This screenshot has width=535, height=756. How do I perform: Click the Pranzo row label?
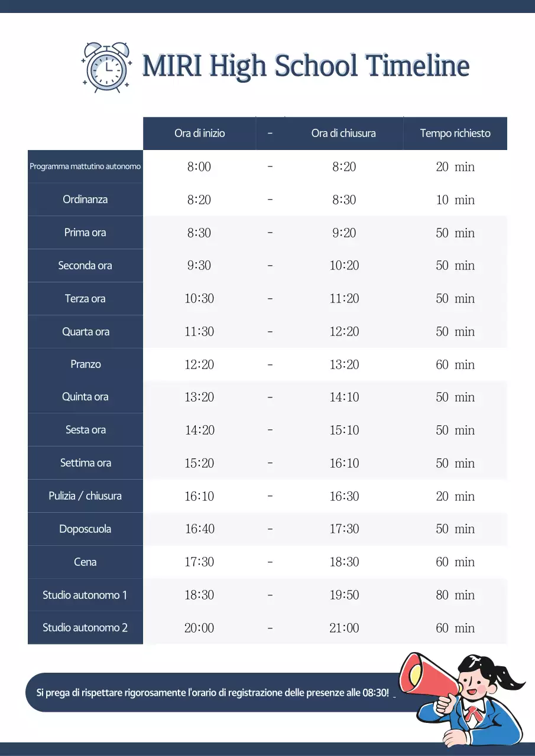pos(85,364)
